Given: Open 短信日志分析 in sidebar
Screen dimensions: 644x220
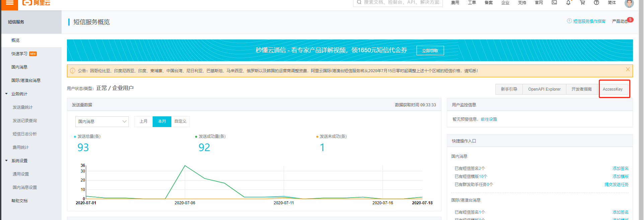Looking at the screenshot, I should point(25,134).
